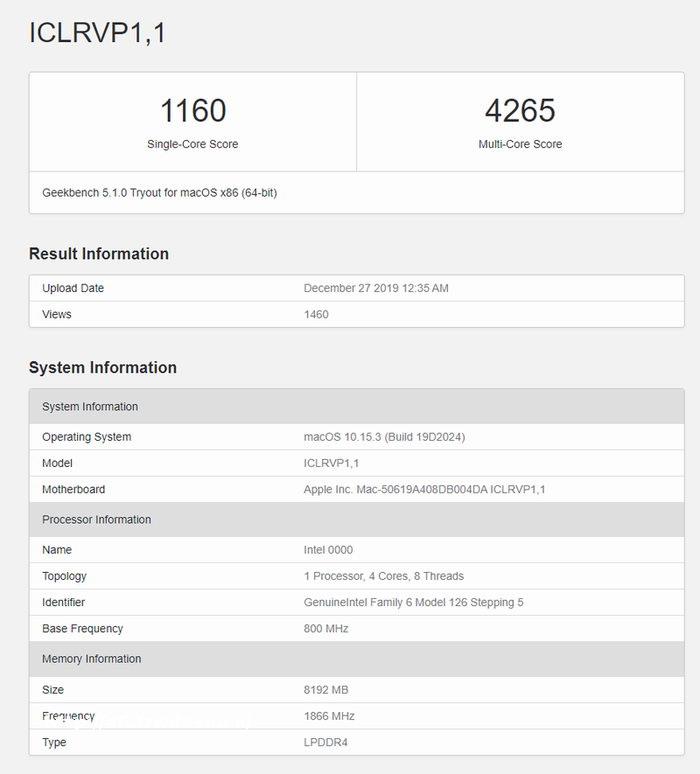
Task: Click the Geekbench 5.1.0 Tryout version text
Action: click(159, 192)
